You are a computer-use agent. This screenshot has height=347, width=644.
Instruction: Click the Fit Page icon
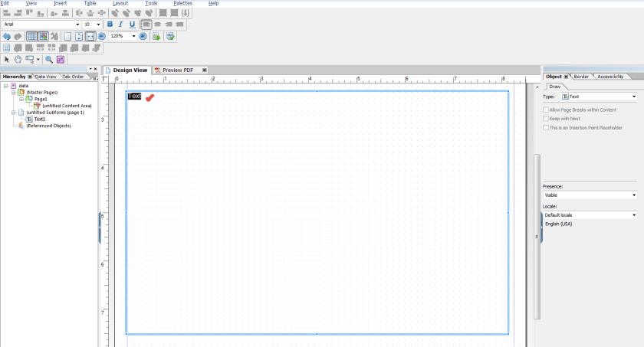[x=79, y=37]
